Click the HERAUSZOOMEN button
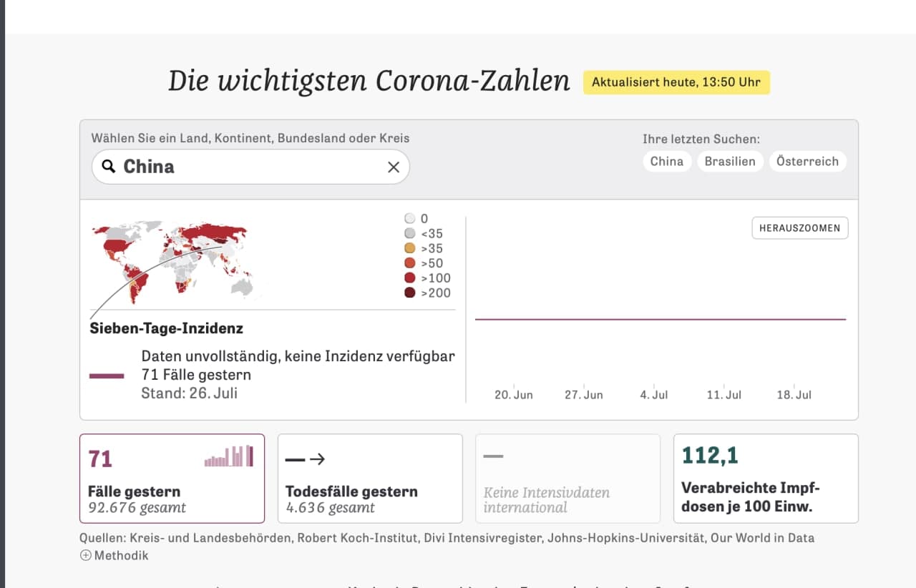The width and height of the screenshot is (916, 588). pos(800,228)
